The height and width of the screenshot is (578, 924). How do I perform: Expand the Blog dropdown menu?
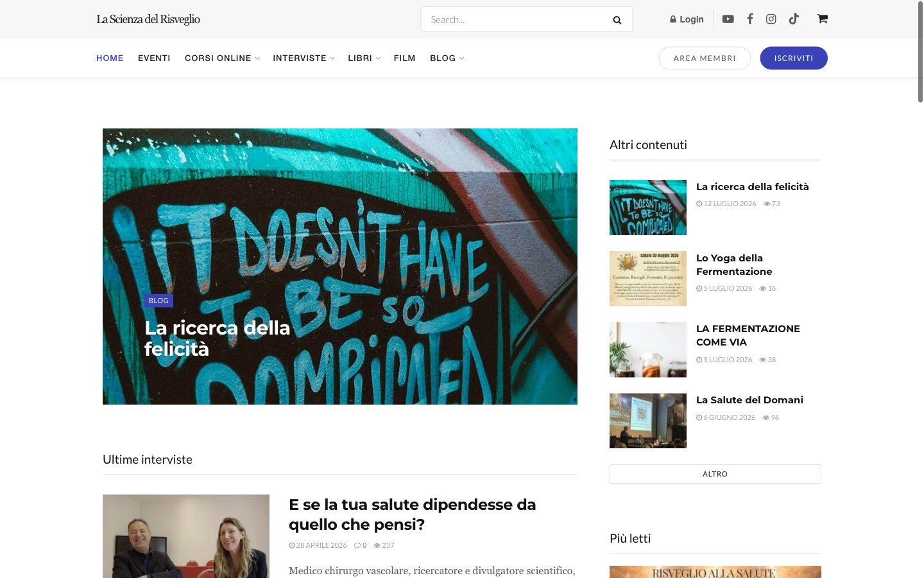tap(447, 58)
